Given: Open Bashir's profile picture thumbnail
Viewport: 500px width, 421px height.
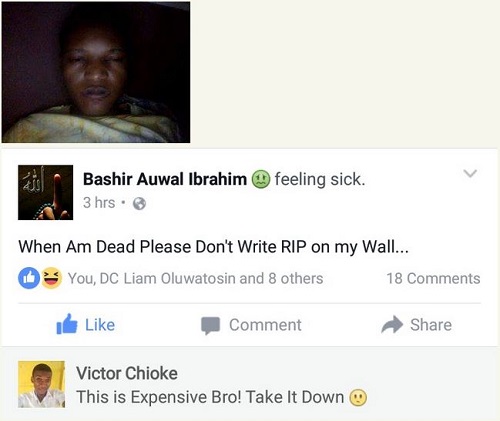Looking at the screenshot, I should tap(45, 192).
